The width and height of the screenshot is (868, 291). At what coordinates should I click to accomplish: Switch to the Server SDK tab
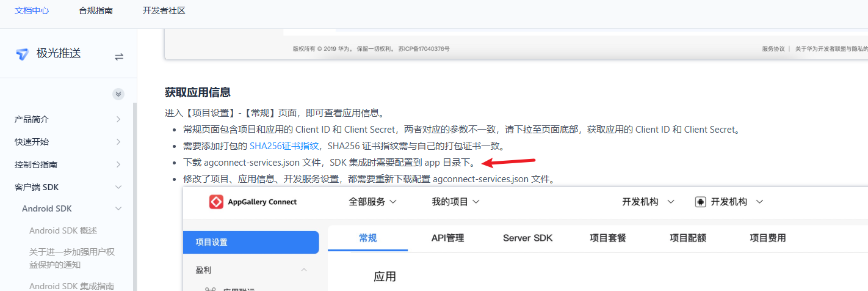pos(527,238)
